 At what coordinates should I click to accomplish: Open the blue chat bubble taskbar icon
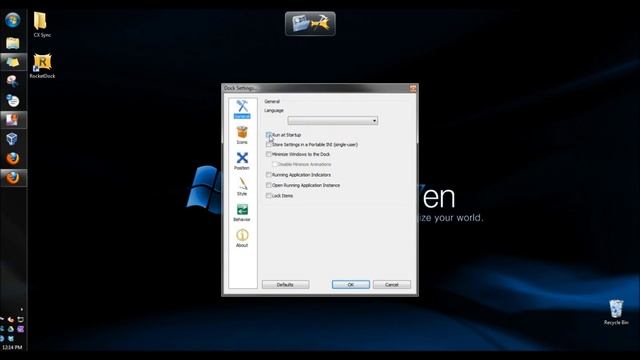13,100
